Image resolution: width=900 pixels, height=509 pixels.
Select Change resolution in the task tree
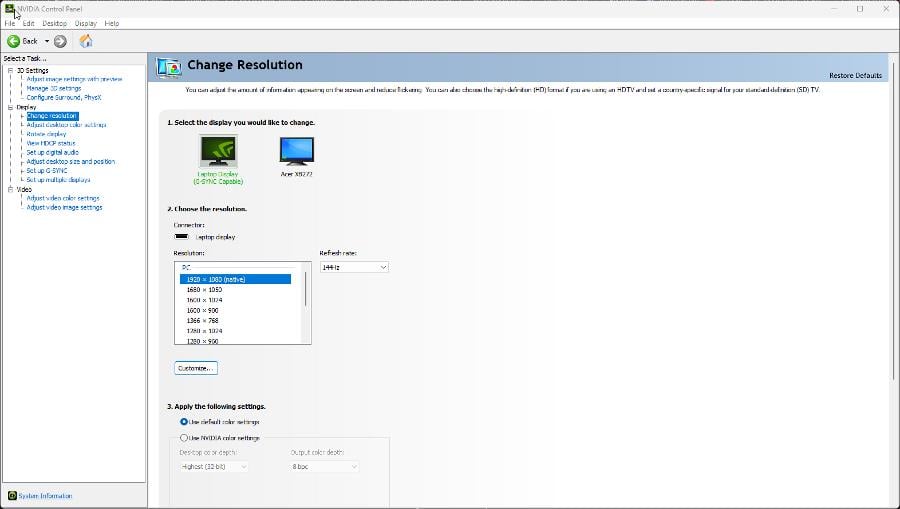click(52, 116)
